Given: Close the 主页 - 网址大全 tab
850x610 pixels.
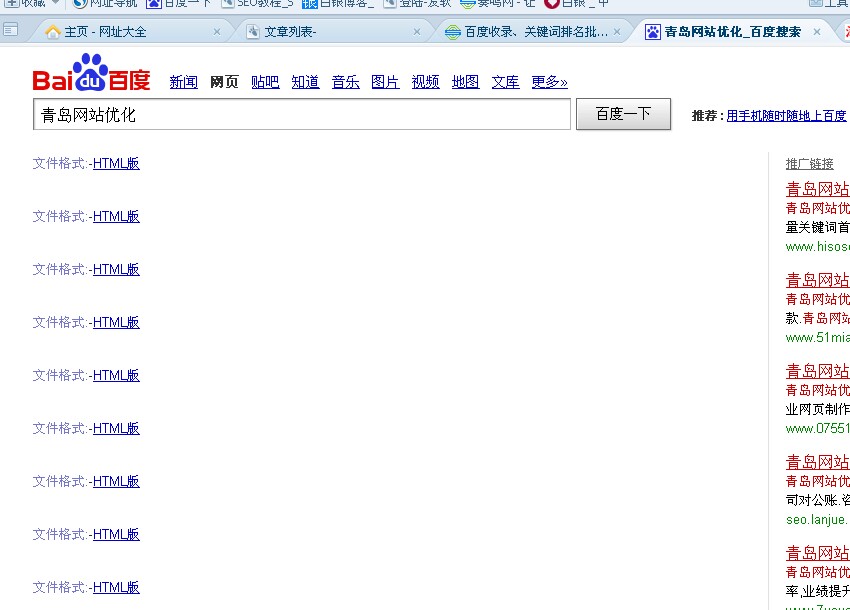Looking at the screenshot, I should [217, 32].
